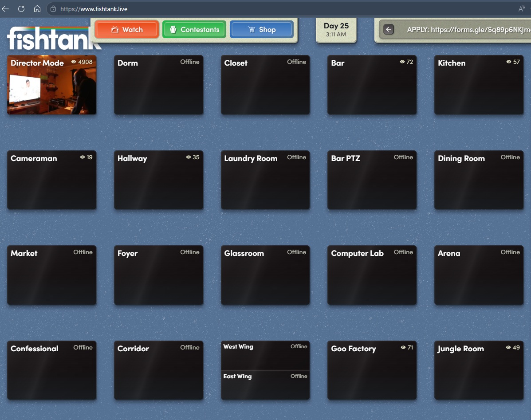Screen dimensions: 531x420
Task: Click the Kitchen viewer count of 57
Action: click(x=513, y=62)
